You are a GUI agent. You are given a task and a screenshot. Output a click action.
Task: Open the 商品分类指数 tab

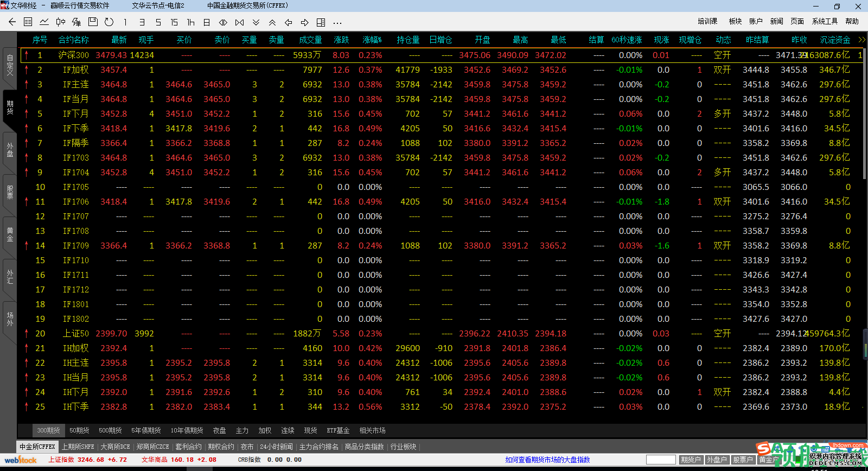pos(364,447)
